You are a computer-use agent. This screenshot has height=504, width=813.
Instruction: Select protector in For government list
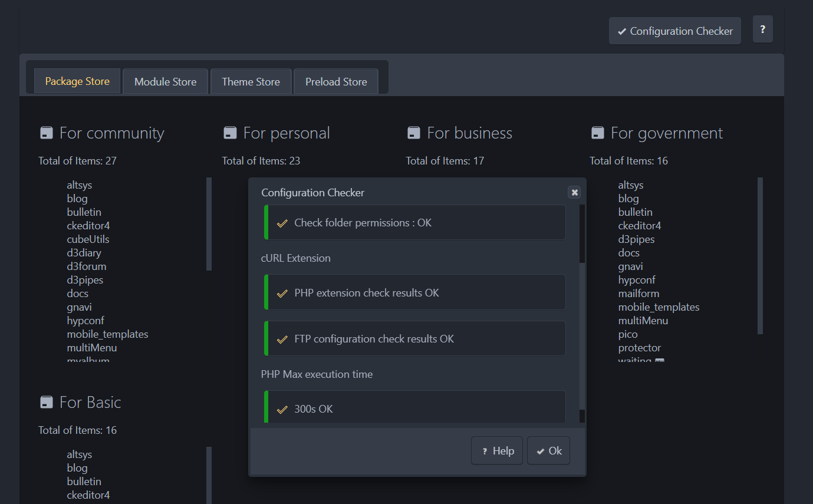tap(639, 348)
